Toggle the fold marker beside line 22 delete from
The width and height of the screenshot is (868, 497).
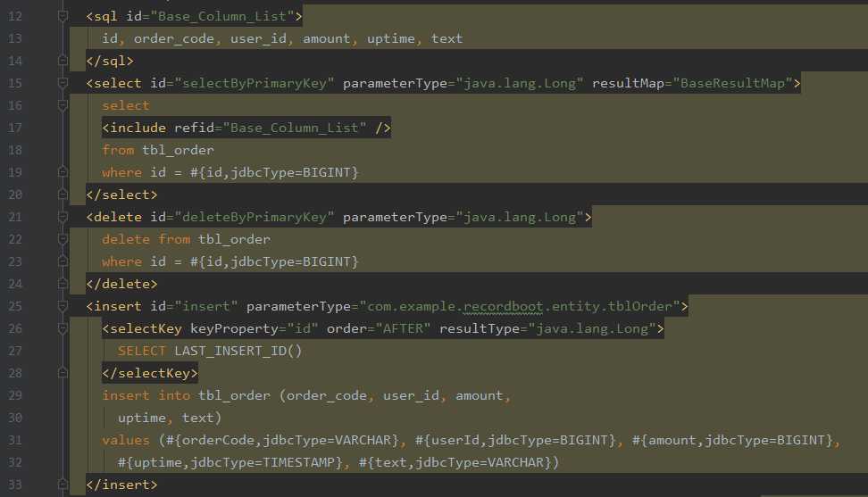pos(63,239)
